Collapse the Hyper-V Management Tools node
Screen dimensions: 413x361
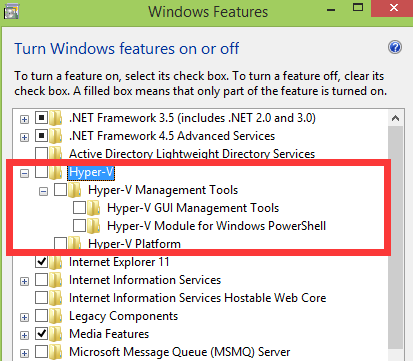tap(43, 191)
